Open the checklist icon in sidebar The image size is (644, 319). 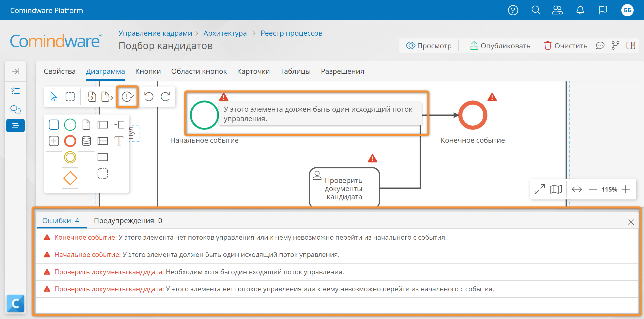(x=16, y=91)
